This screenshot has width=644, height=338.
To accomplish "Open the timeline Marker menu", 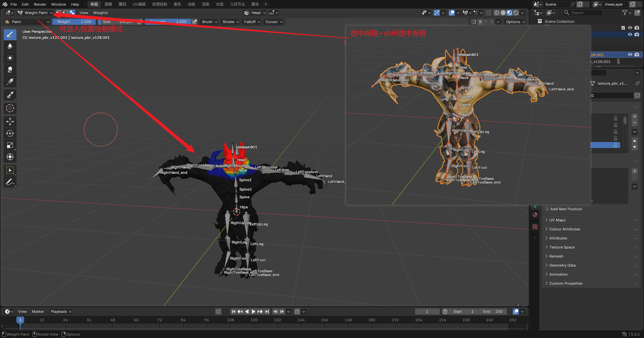I will point(38,312).
